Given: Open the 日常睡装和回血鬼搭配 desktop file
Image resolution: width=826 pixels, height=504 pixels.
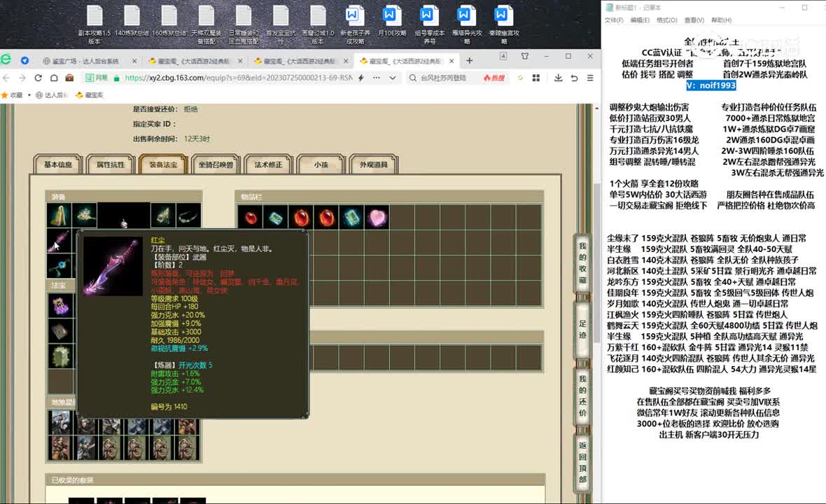Looking at the screenshot, I should [x=244, y=24].
